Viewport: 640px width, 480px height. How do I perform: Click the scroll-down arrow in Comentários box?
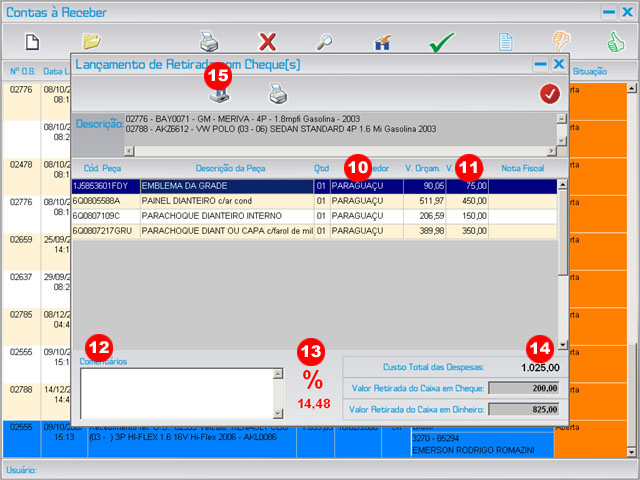[x=278, y=413]
